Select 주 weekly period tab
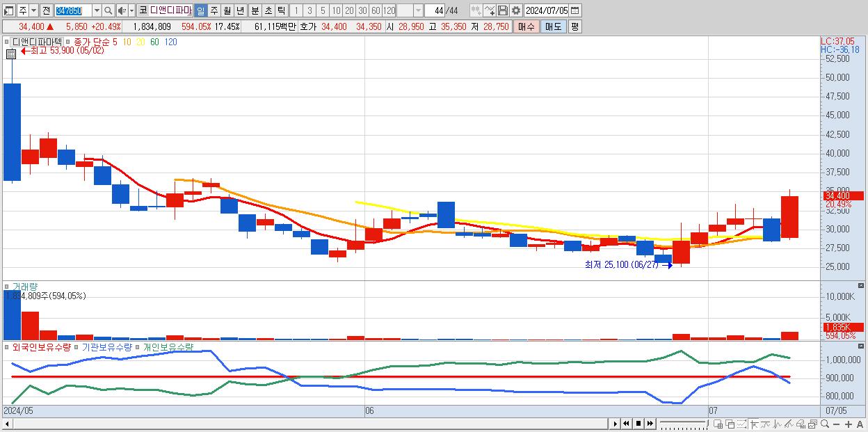Viewport: 868px width, 432px height. (x=214, y=10)
